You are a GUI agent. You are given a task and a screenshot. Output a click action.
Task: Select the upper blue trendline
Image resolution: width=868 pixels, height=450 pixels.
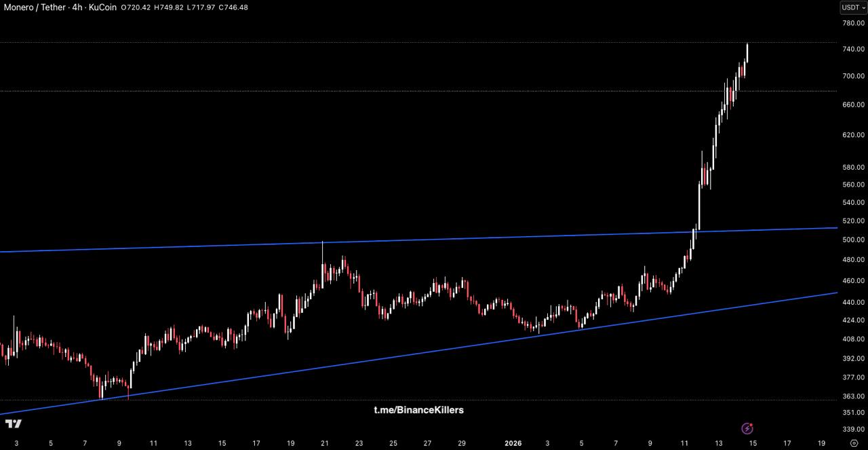pyautogui.click(x=475, y=238)
